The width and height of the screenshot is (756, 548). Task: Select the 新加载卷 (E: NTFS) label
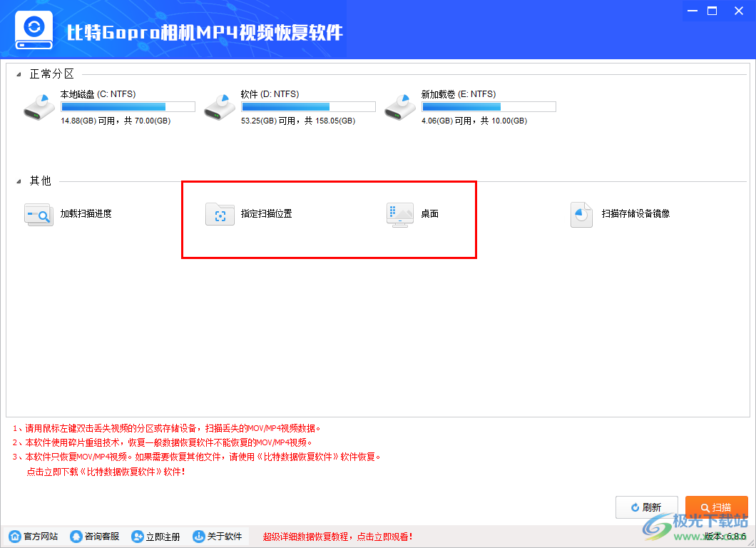tap(459, 94)
